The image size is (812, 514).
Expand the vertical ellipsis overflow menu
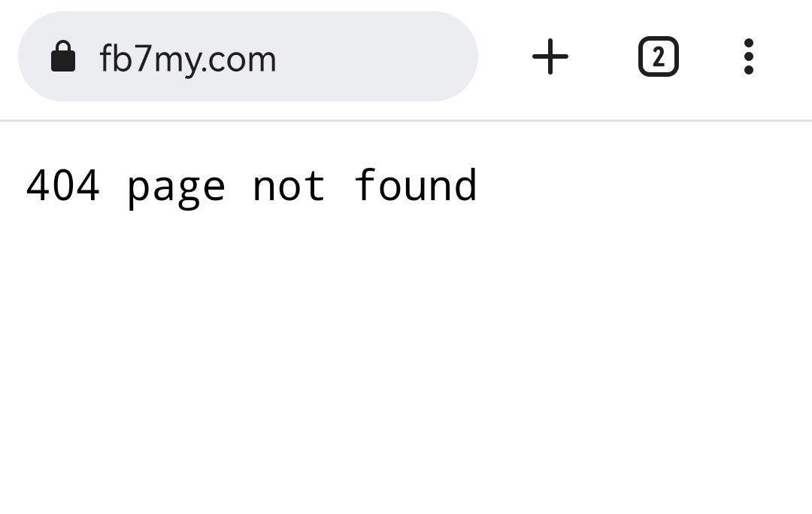[748, 56]
